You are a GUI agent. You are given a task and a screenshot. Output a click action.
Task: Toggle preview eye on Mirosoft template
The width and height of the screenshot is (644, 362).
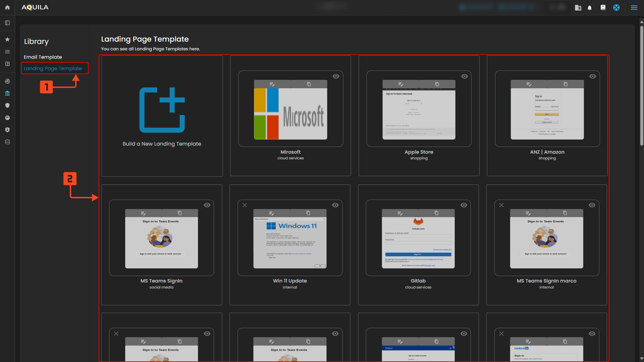coord(336,76)
